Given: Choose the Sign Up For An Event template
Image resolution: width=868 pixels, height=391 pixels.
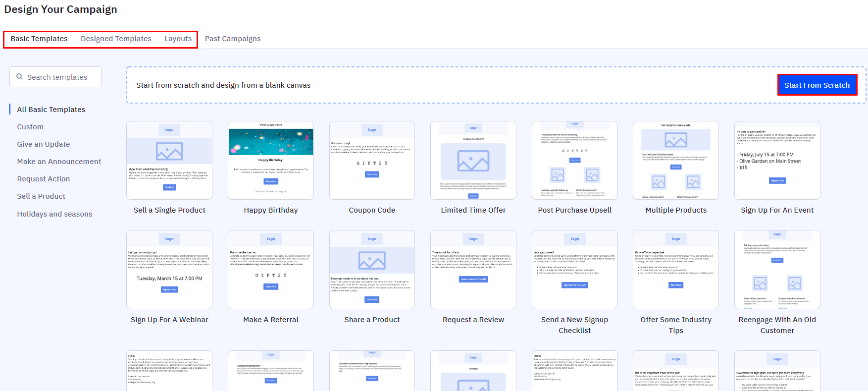Looking at the screenshot, I should click(777, 161).
